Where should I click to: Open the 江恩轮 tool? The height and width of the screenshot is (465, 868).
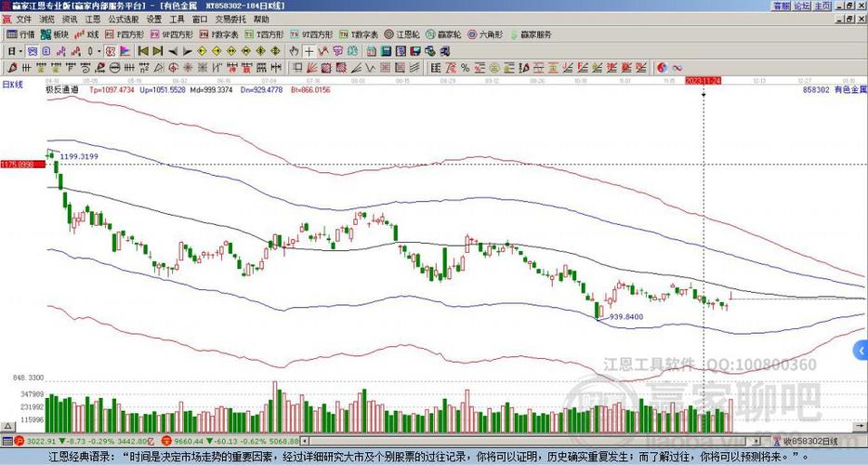[401, 34]
